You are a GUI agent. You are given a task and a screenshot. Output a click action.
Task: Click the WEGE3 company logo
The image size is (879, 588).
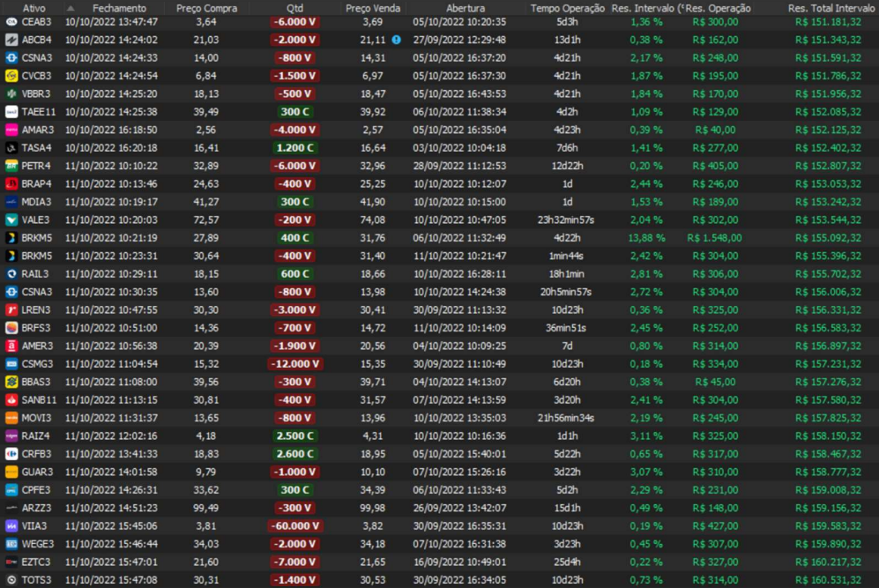(x=12, y=544)
